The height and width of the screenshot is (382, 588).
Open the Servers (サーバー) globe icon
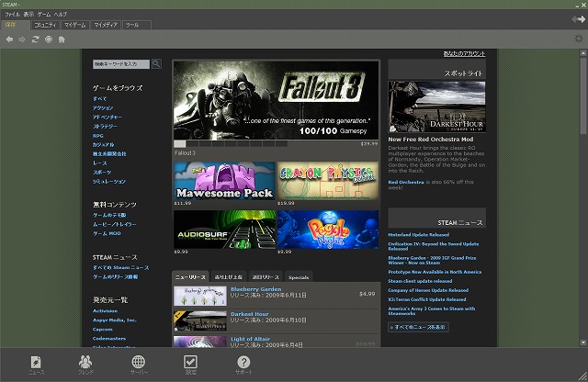click(x=139, y=365)
